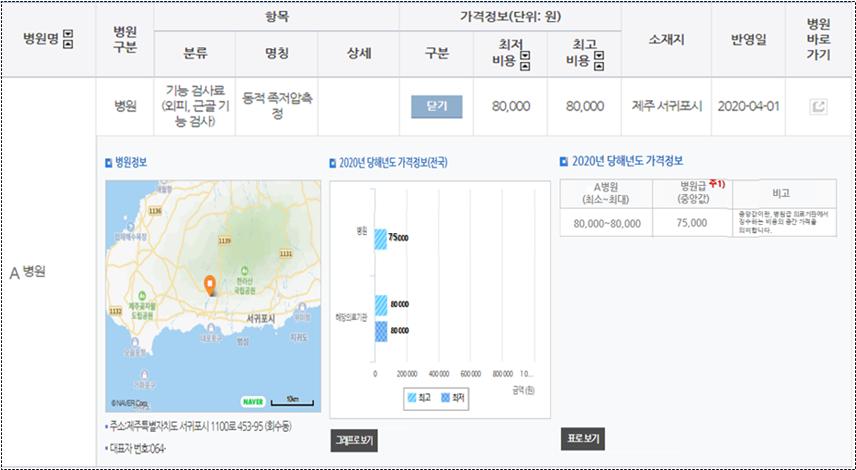Click the 주1) footnote marker
Viewport: 856px width, 470px height.
click(x=717, y=185)
